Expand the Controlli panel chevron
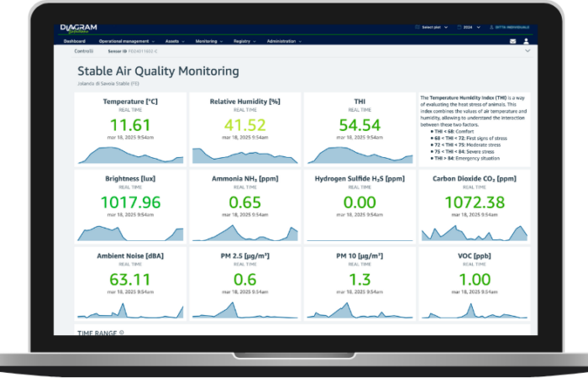The image size is (588, 378). tap(528, 51)
